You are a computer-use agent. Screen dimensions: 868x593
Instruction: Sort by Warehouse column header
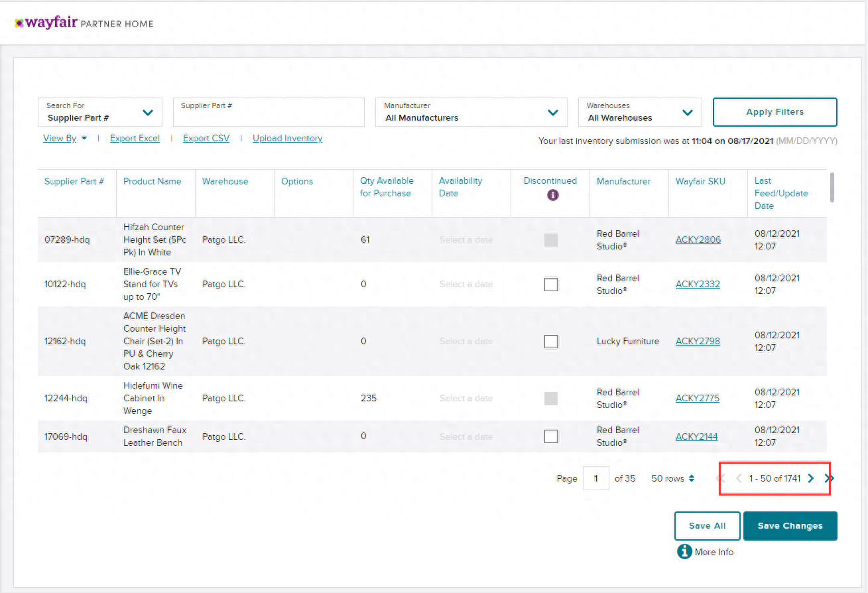225,181
